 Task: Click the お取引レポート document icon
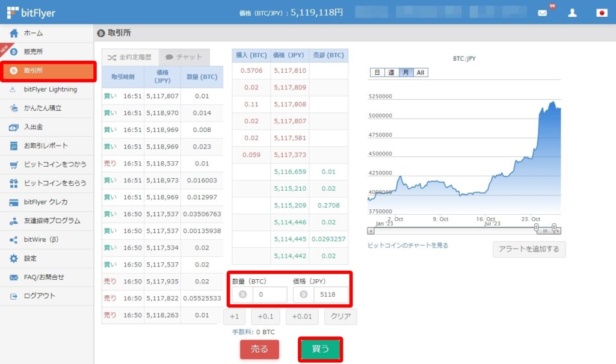coord(14,146)
